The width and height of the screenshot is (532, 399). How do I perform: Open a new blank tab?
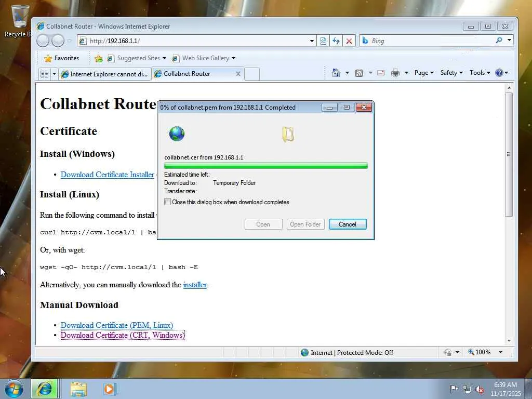(252, 74)
